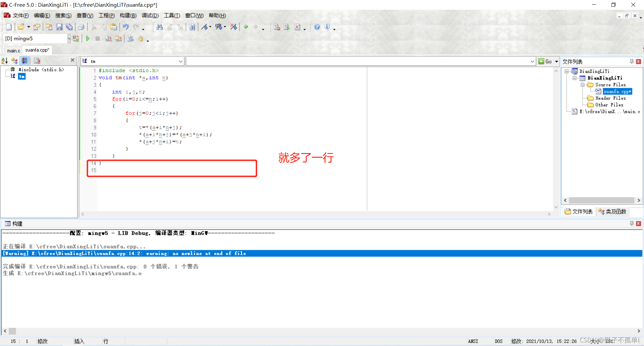The image size is (644, 346).
Task: Expand the bookmark flag dropdown arrow
Action: click(x=210, y=27)
